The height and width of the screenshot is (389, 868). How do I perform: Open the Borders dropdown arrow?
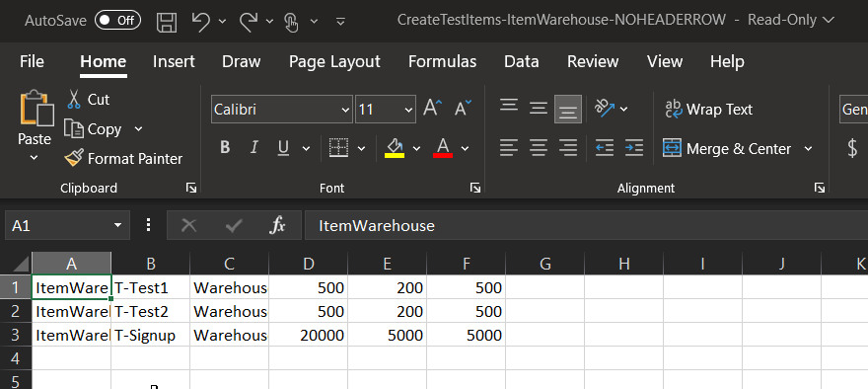[x=361, y=148]
